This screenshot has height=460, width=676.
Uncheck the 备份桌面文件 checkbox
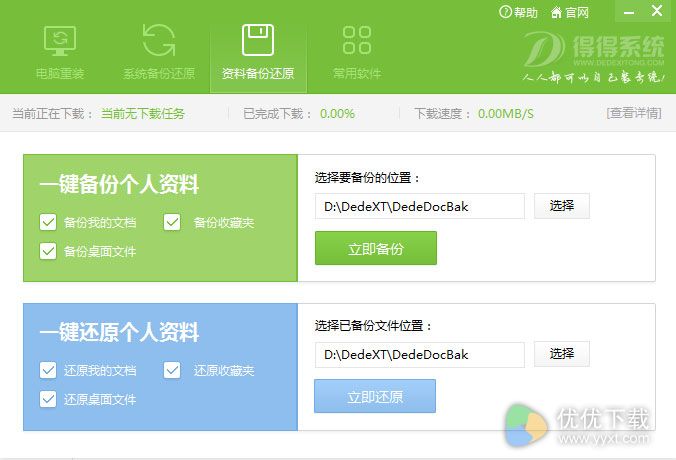48,251
